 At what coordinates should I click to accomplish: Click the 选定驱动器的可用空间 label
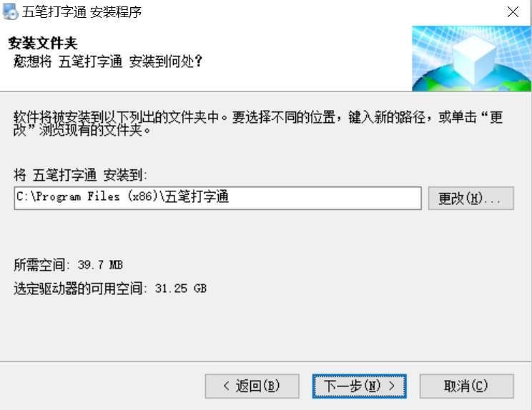click(78, 289)
